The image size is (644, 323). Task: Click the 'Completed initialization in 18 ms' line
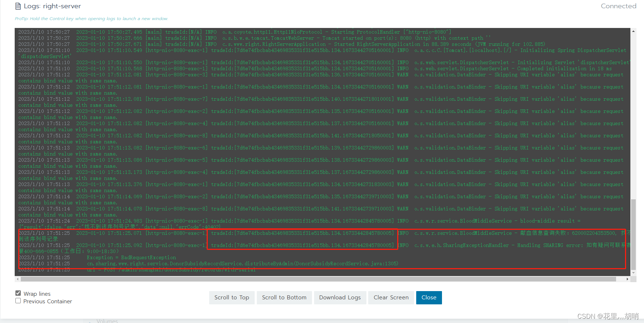click(315, 68)
